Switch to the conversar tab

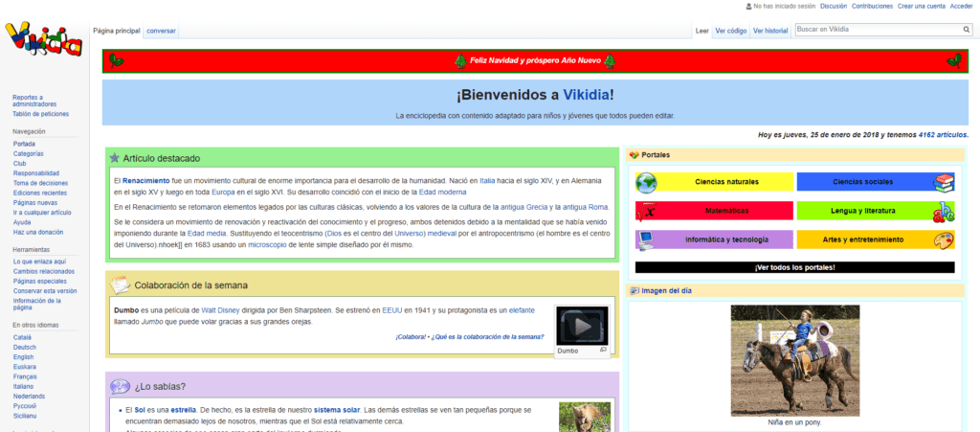(161, 31)
